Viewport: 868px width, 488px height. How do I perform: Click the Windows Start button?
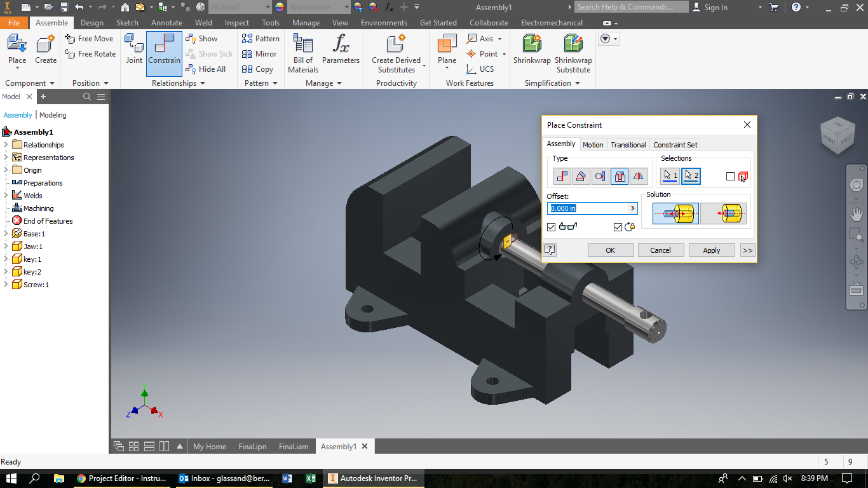click(11, 478)
